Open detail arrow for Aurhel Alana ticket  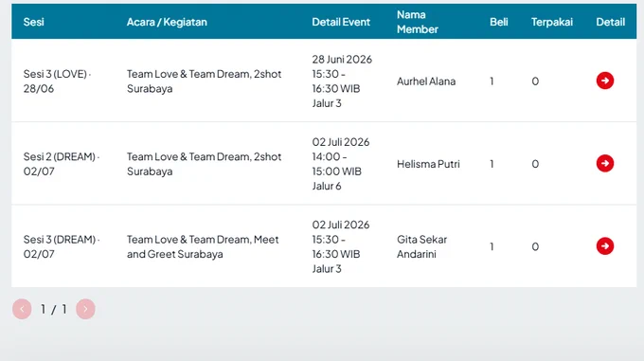(x=605, y=81)
